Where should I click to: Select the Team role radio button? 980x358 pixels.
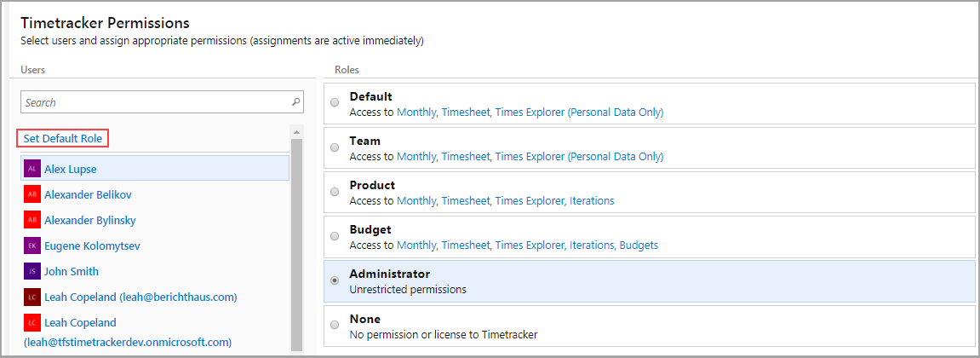(x=335, y=147)
